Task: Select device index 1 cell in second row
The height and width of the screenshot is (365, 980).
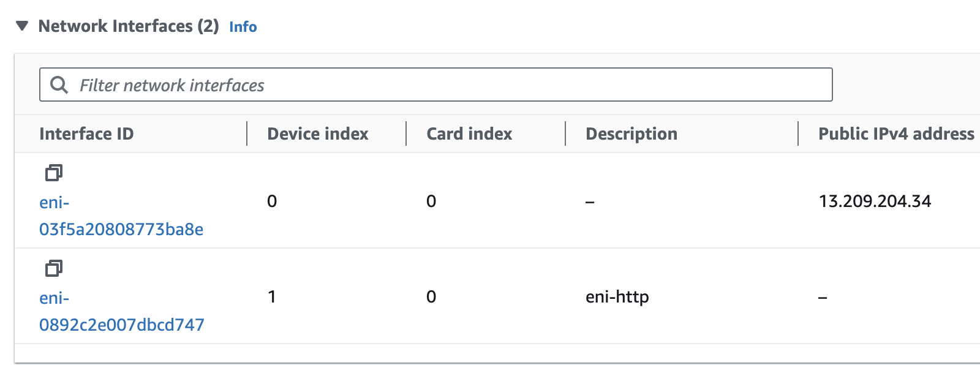Action: (272, 297)
